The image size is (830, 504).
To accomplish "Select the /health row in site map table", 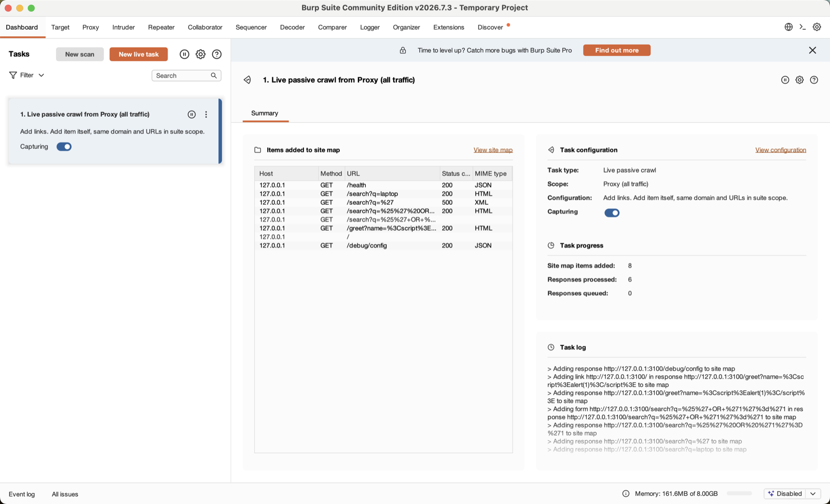I will (383, 185).
